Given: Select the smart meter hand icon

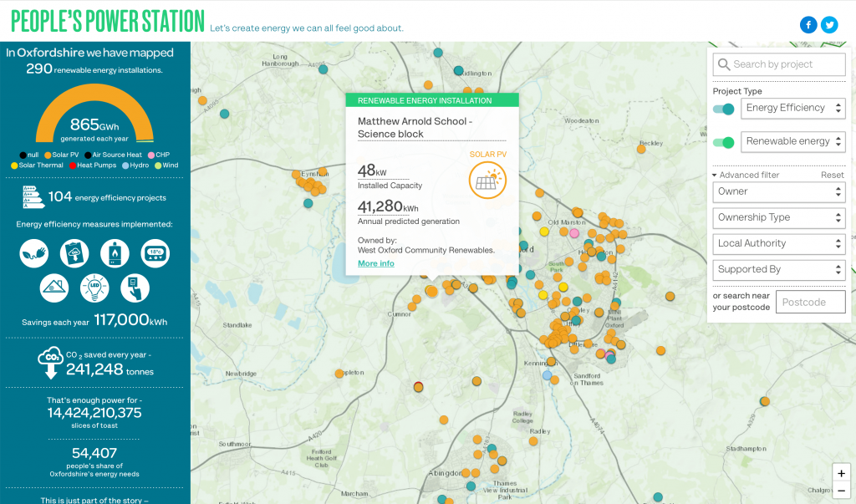Looking at the screenshot, I should pos(135,288).
